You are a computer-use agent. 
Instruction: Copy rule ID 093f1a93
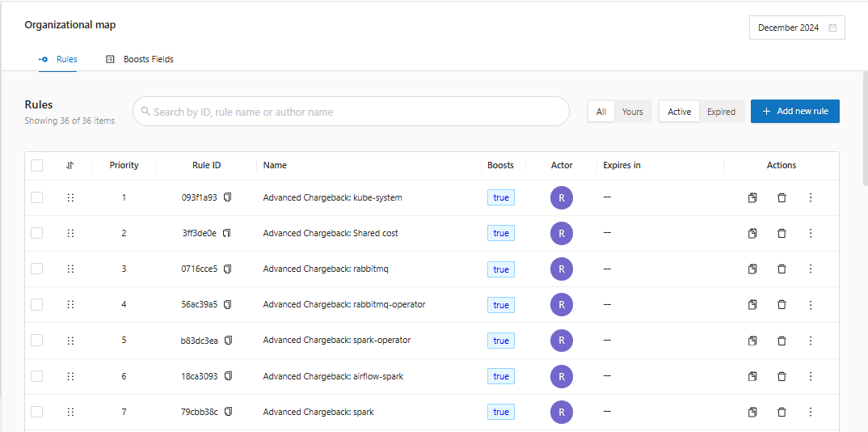pyautogui.click(x=227, y=197)
